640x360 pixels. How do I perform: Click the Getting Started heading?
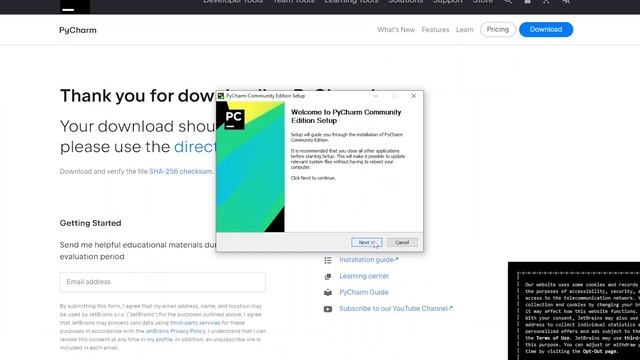(91, 223)
